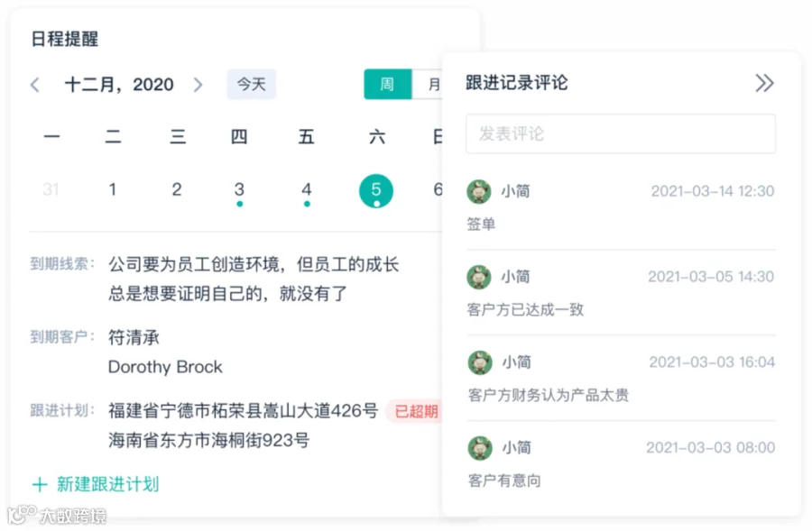Jump to 今天 in the calendar

(x=251, y=84)
